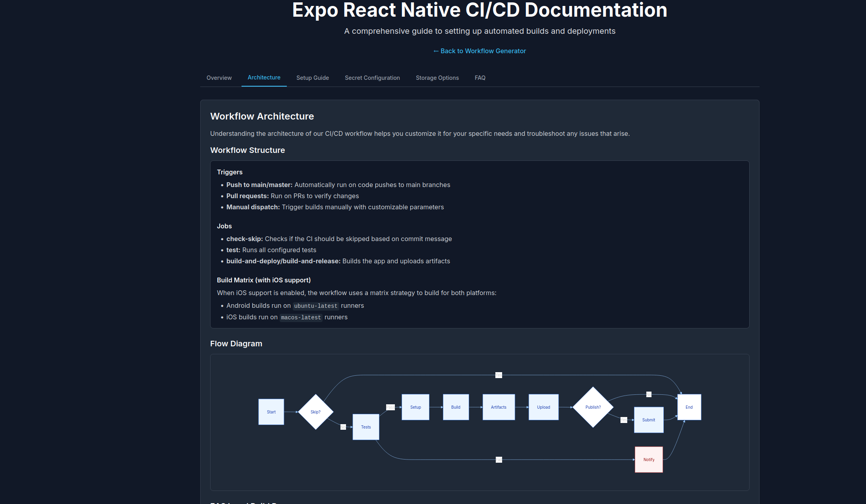
Task: Click the Setup node in diagram
Action: [x=416, y=407]
